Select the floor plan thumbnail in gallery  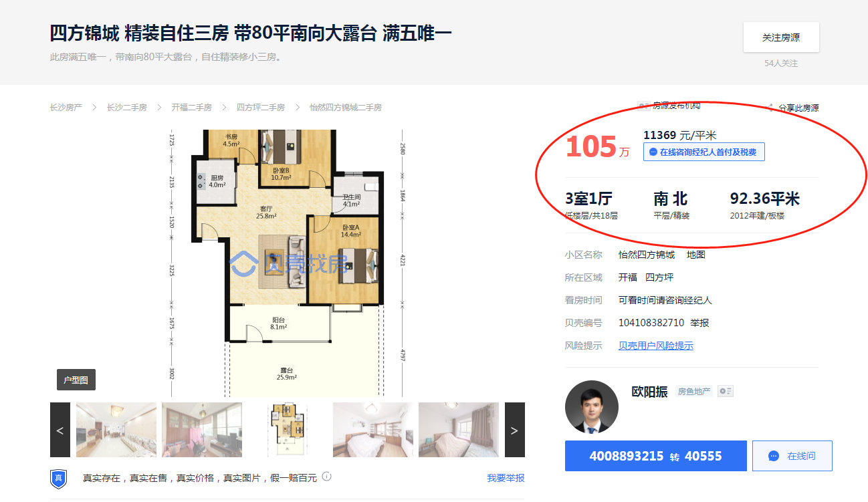(288, 430)
